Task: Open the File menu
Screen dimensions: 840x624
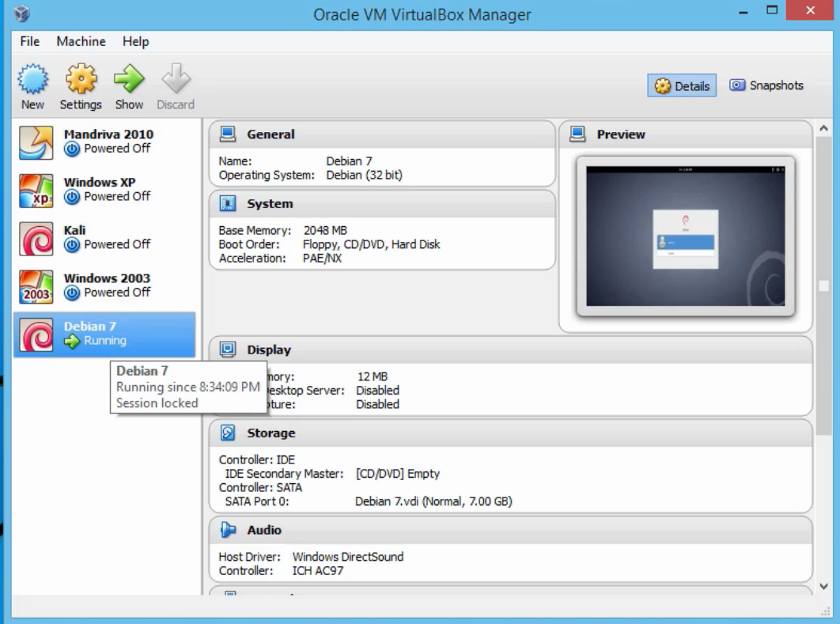Action: [30, 41]
